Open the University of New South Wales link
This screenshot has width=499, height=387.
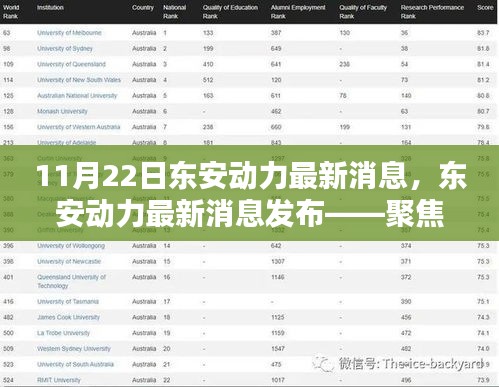[79, 80]
